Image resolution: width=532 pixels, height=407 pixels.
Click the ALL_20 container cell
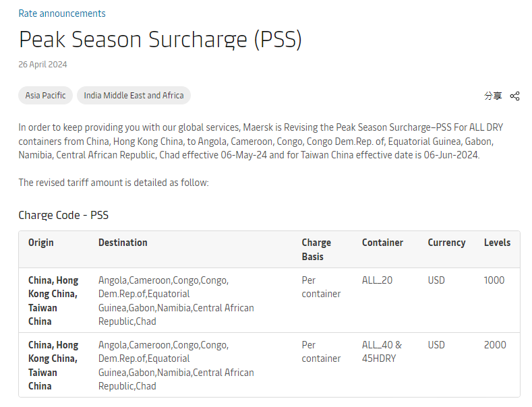tap(377, 280)
